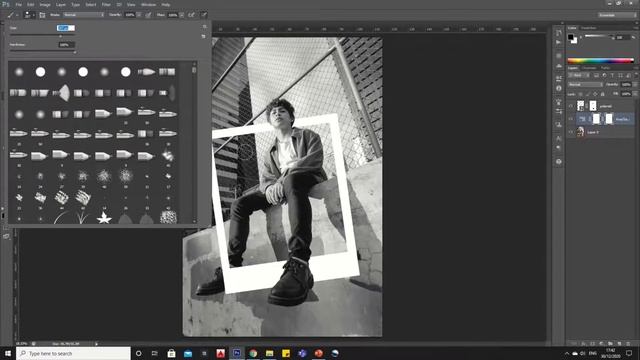Open the Layer menu

click(61, 4)
